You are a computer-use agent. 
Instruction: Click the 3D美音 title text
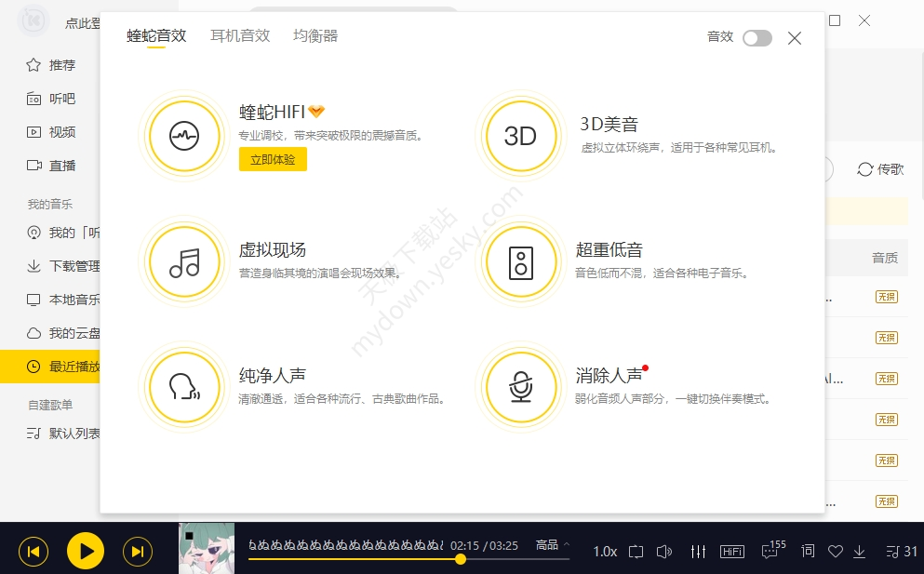[x=609, y=125]
